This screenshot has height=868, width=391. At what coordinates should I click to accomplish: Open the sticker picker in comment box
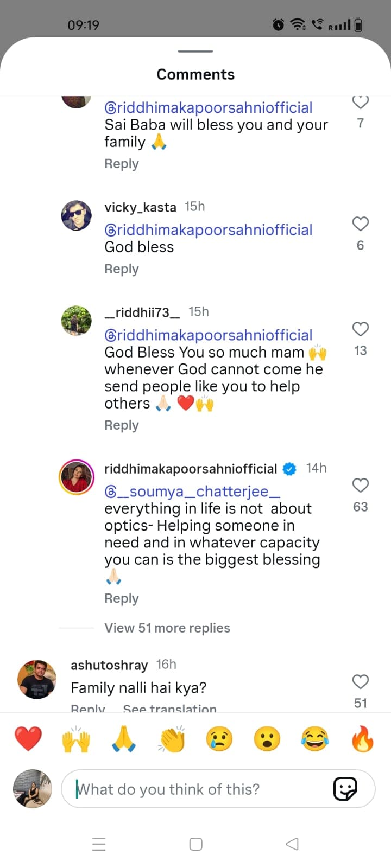(x=345, y=789)
